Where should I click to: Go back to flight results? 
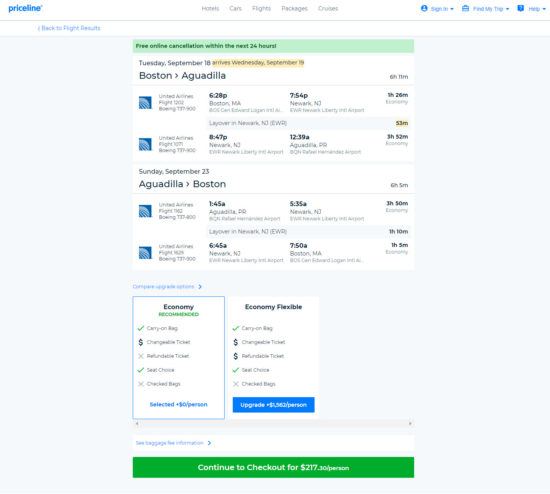tap(69, 28)
